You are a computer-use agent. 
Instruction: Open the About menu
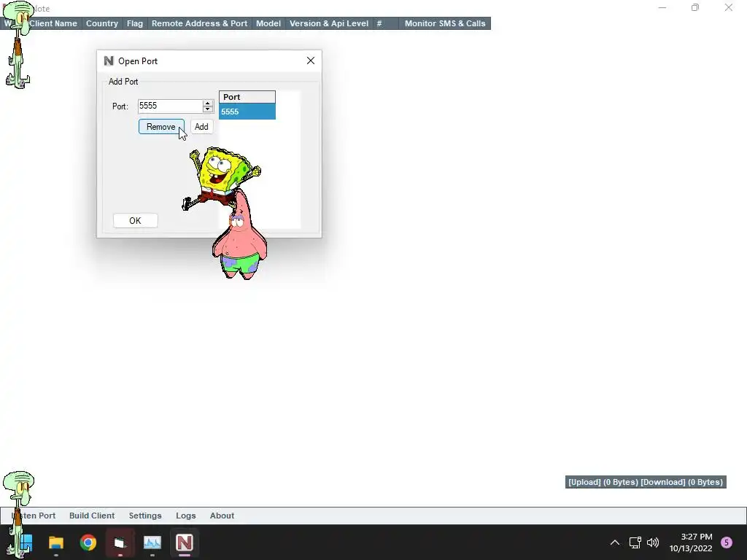coord(222,516)
